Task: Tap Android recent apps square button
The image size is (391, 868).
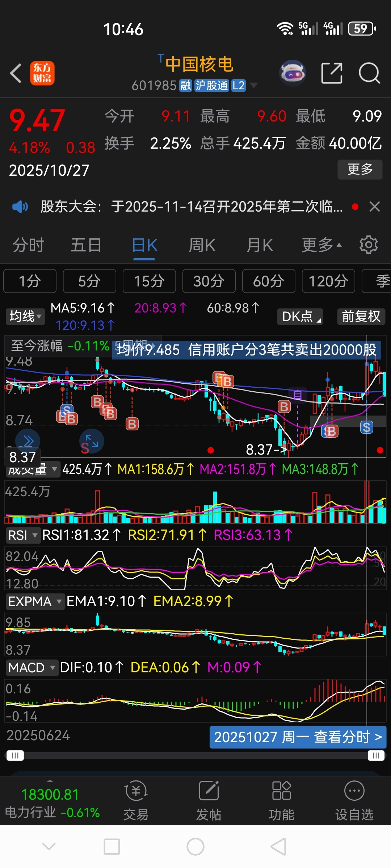Action: (112, 847)
